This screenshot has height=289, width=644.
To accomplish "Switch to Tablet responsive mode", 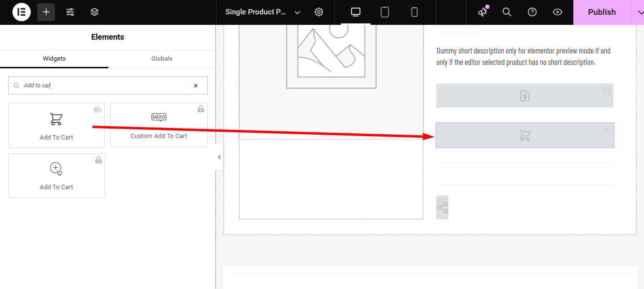I will pos(384,12).
